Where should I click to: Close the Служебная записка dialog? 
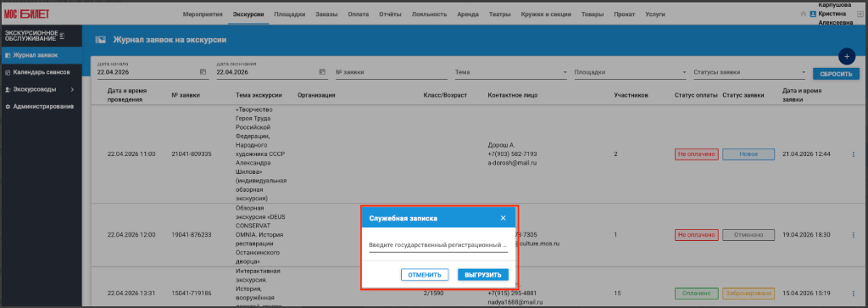[503, 218]
